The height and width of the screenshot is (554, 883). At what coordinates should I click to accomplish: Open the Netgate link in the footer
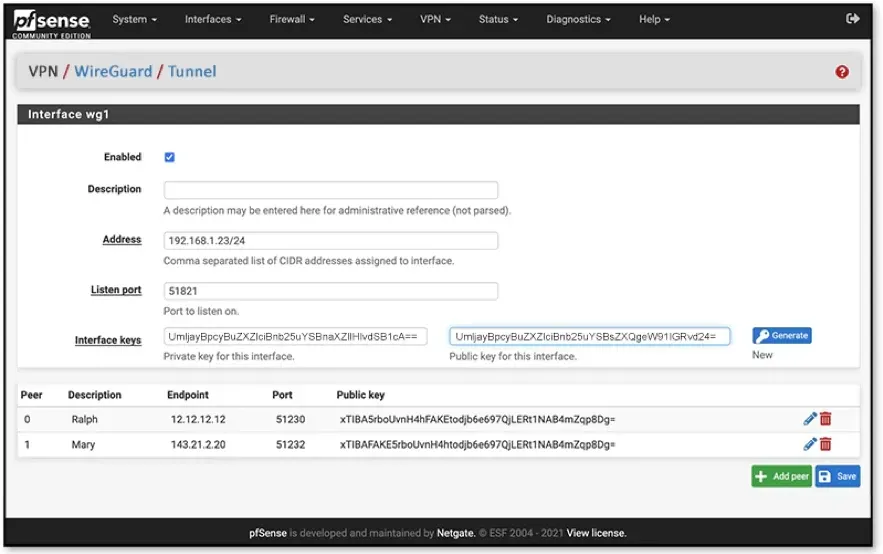(456, 533)
